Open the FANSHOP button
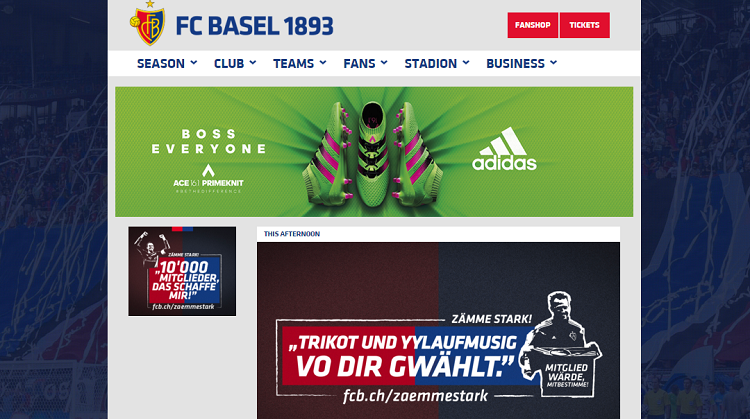Screen dimensions: 750x419 tap(532, 25)
